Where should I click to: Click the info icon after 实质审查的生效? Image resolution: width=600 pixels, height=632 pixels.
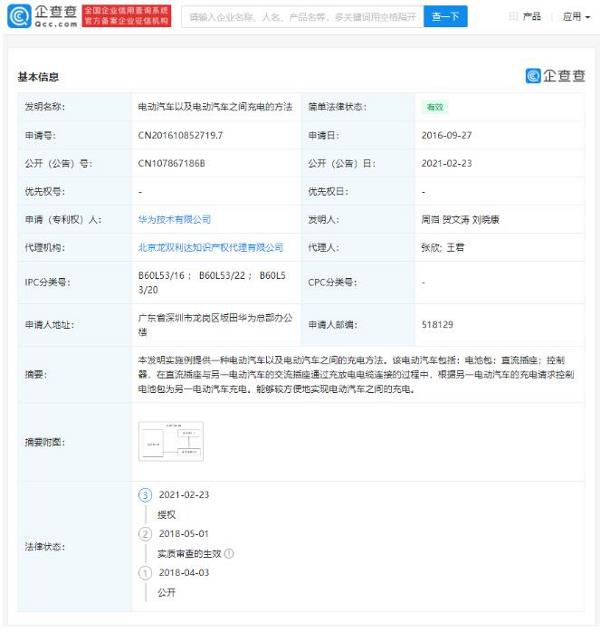pos(230,553)
